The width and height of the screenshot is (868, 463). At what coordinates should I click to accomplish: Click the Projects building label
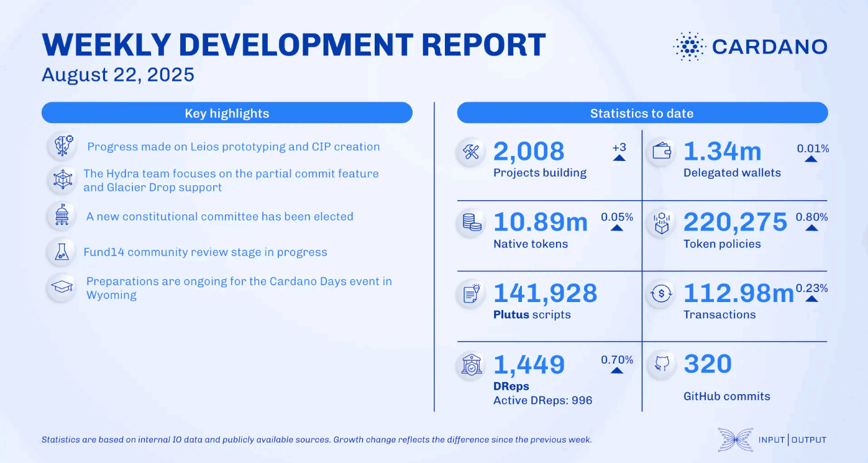(x=540, y=173)
